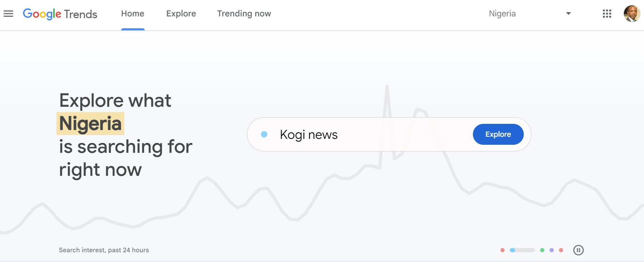The height and width of the screenshot is (262, 644).
Task: Open the Trending now section
Action: [x=244, y=14]
